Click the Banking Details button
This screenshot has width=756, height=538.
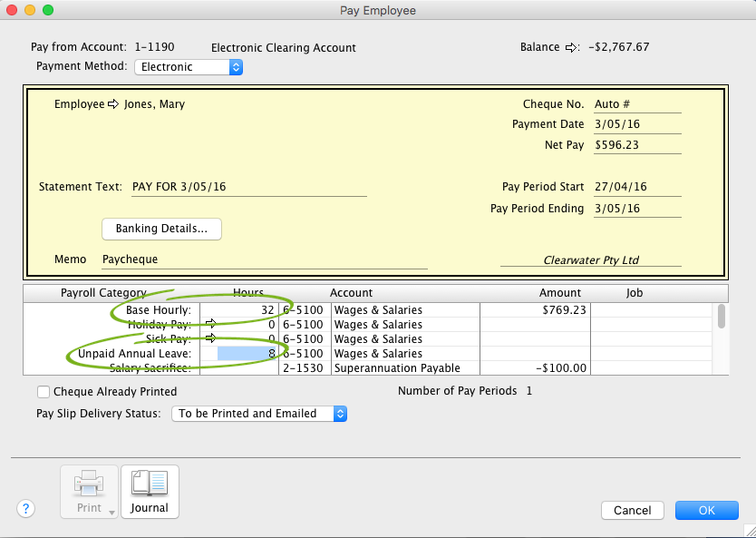click(162, 229)
